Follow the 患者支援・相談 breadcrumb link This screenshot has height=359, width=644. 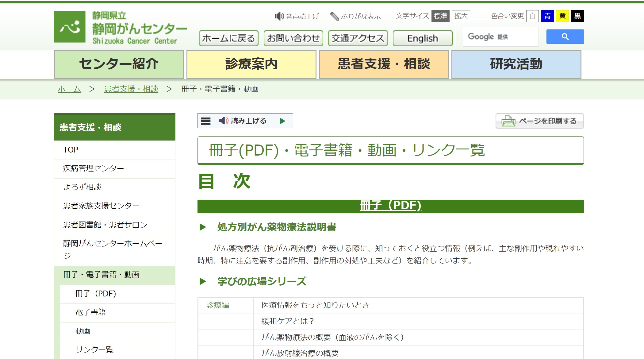pos(131,89)
